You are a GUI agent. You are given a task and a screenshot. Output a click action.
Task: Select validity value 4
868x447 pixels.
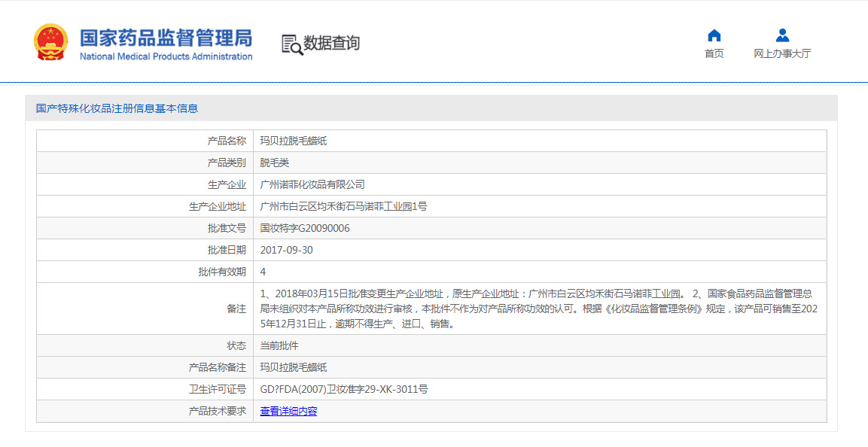click(x=263, y=272)
